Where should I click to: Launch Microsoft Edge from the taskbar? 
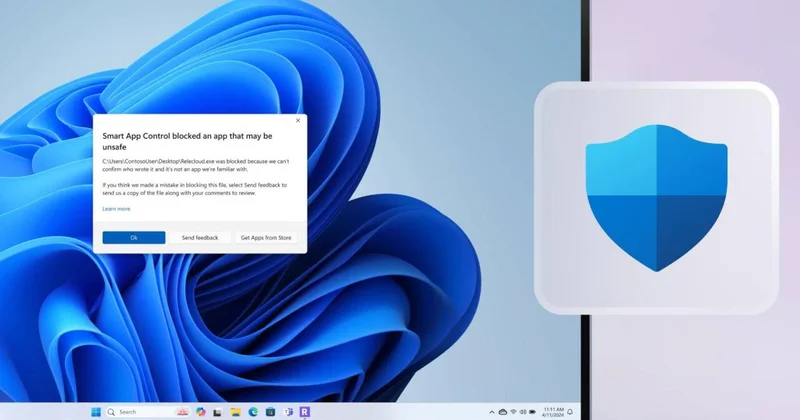pyautogui.click(x=253, y=412)
